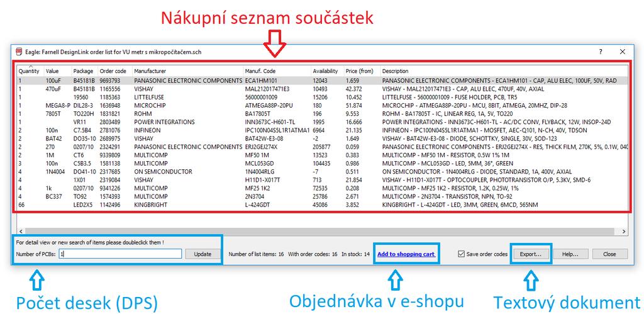Sort by the Package column header
The image size is (644, 314).
tap(84, 71)
